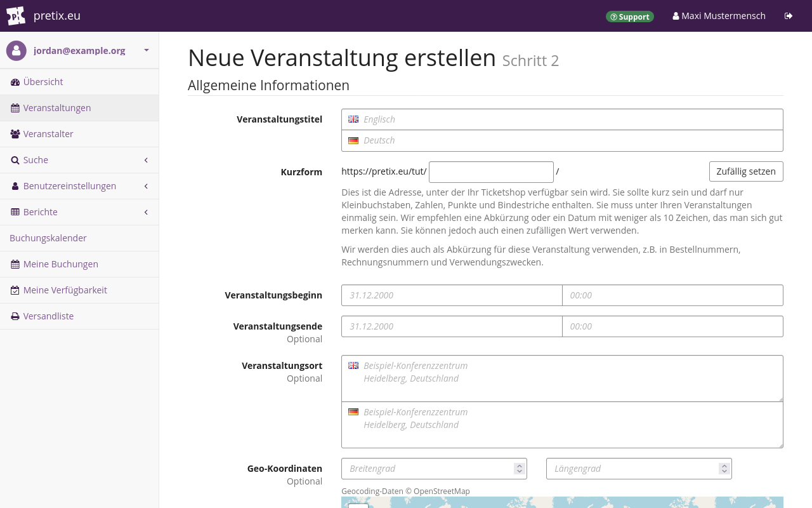Click the Benutzereinstellungen user icon
The image size is (812, 508).
[x=15, y=186]
